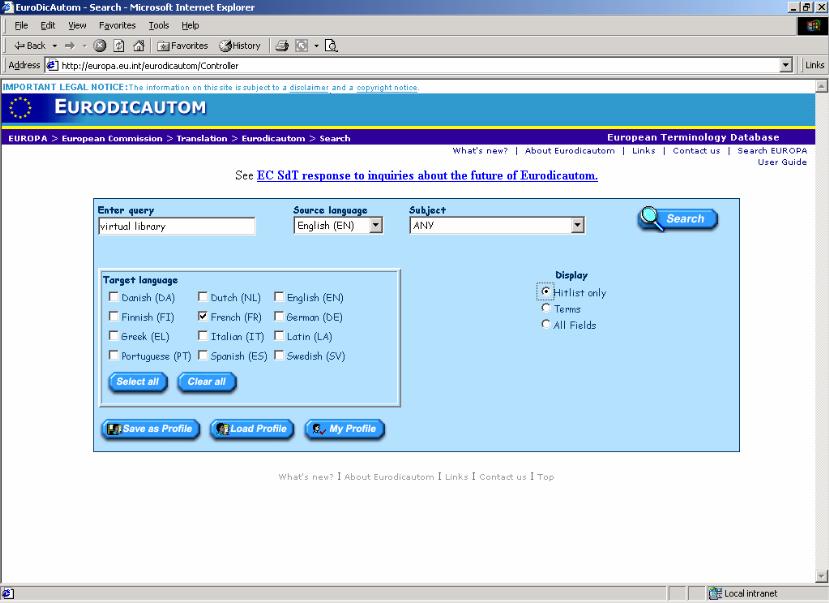The width and height of the screenshot is (829, 603).
Task: Open the Source language dropdown
Action: [375, 226]
